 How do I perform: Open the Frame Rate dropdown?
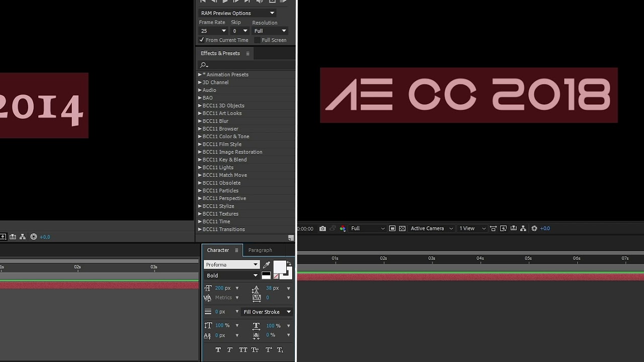(x=213, y=31)
